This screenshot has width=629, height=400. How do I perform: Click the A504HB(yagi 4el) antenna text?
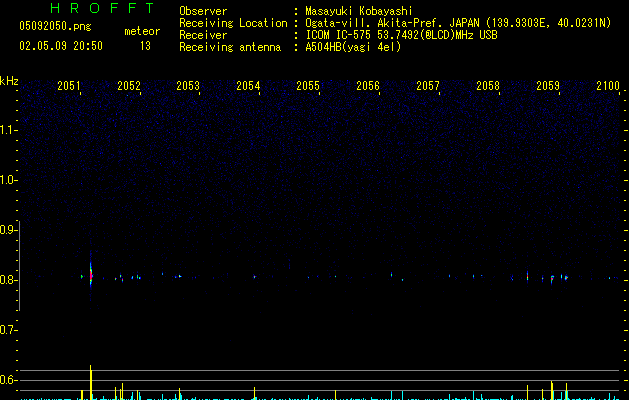coord(353,47)
